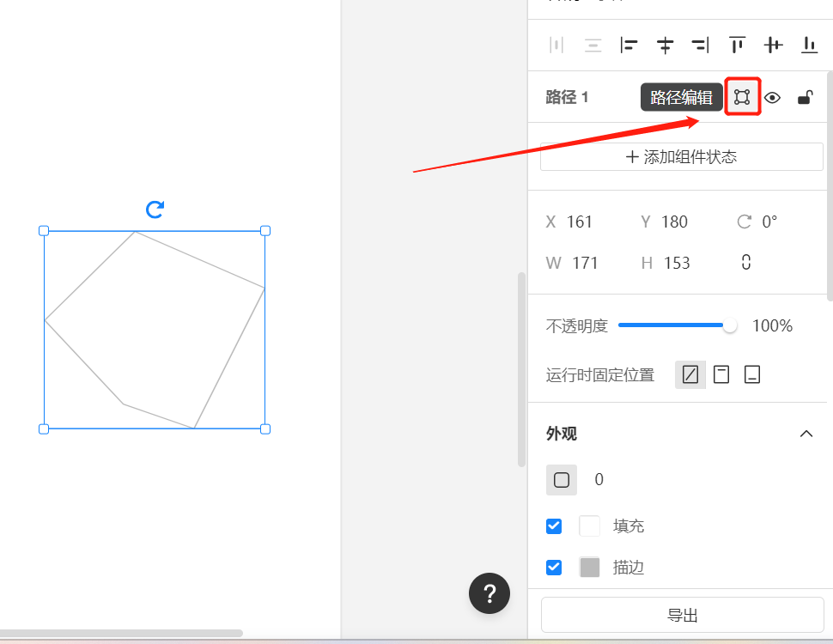Align selection to bottom edge
Viewport: 833px width, 644px height.
pos(809,46)
